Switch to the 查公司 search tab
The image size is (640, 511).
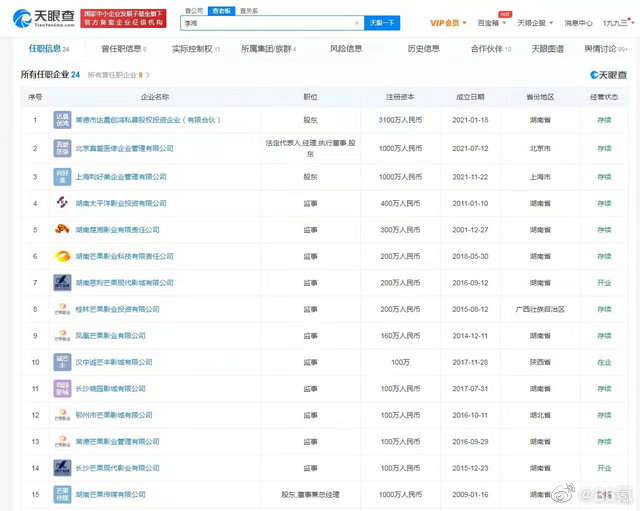pyautogui.click(x=194, y=11)
